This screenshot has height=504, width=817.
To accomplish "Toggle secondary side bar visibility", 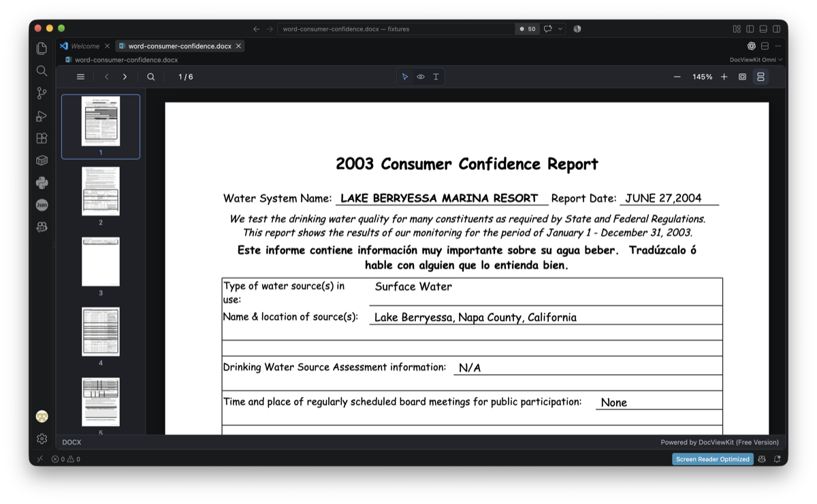I will tap(777, 29).
